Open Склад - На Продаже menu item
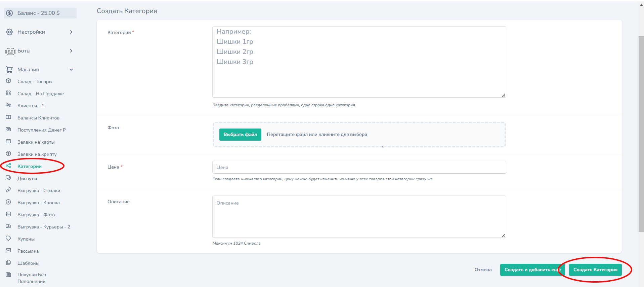 coord(41,94)
